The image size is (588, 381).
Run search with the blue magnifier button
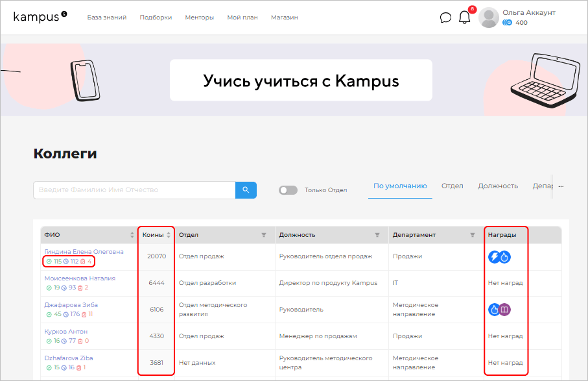[246, 190]
